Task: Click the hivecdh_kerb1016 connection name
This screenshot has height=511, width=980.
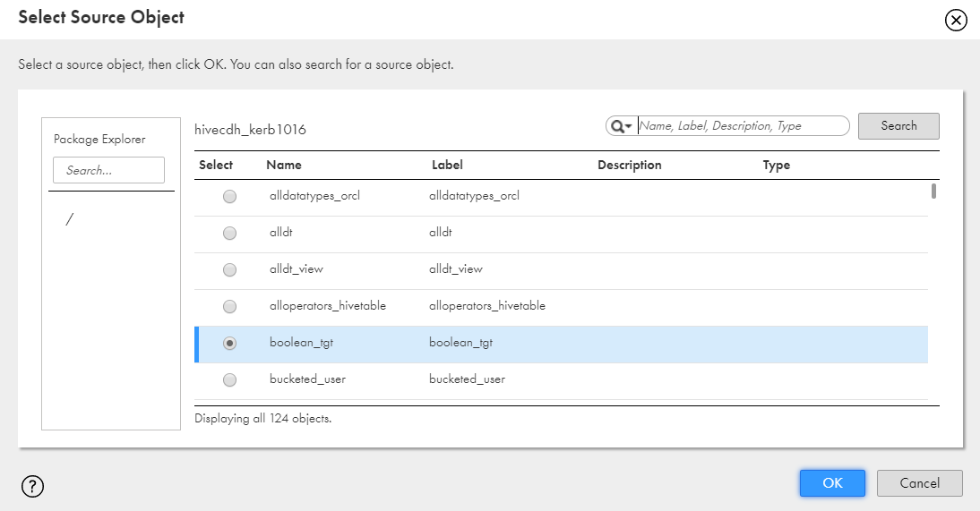Action: pyautogui.click(x=250, y=129)
